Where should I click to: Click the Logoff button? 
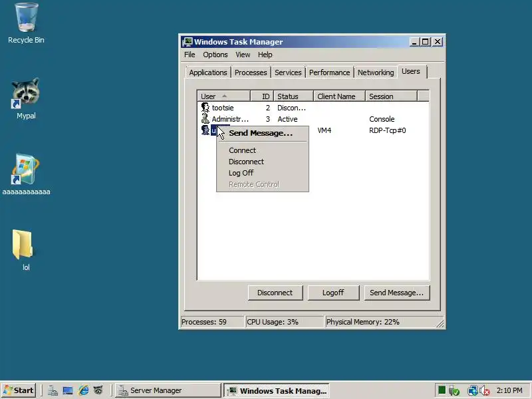[333, 293]
